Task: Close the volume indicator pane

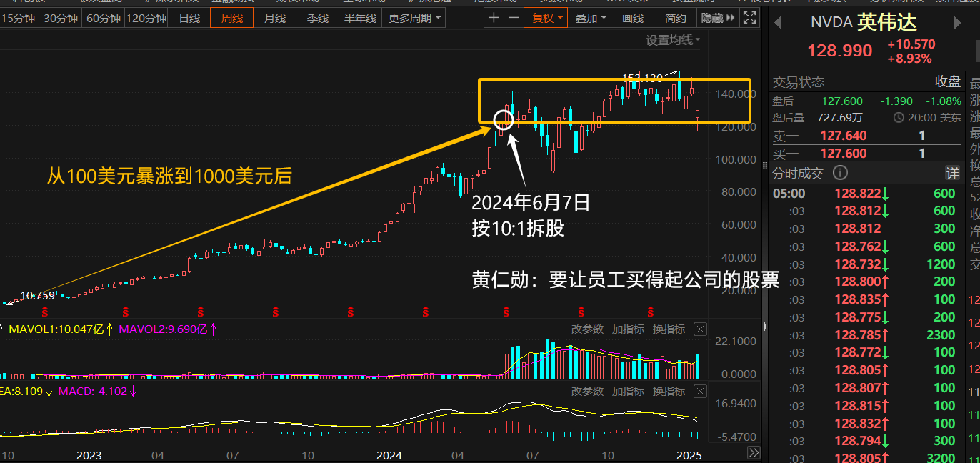Action: coord(700,329)
